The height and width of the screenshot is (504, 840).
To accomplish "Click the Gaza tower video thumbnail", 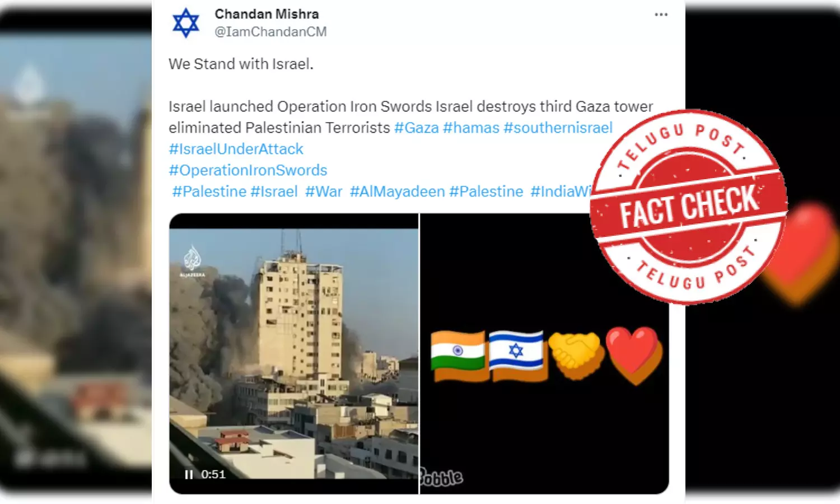I will click(294, 353).
